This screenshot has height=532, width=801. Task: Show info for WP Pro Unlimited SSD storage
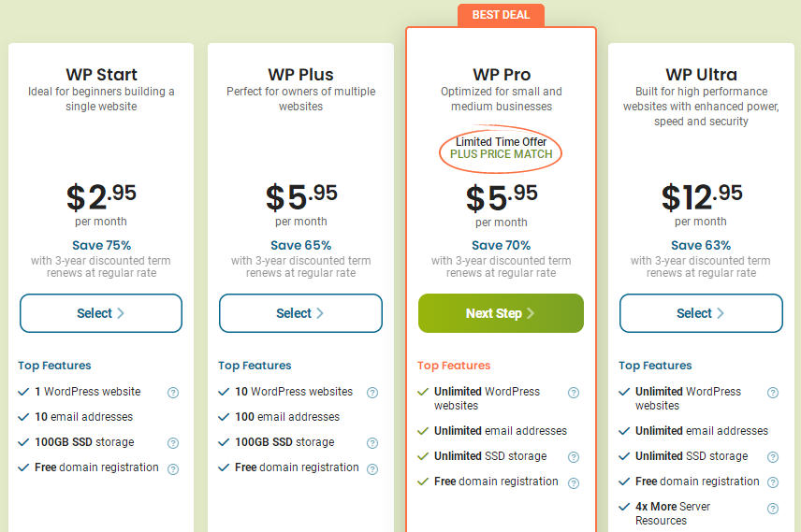click(x=574, y=457)
